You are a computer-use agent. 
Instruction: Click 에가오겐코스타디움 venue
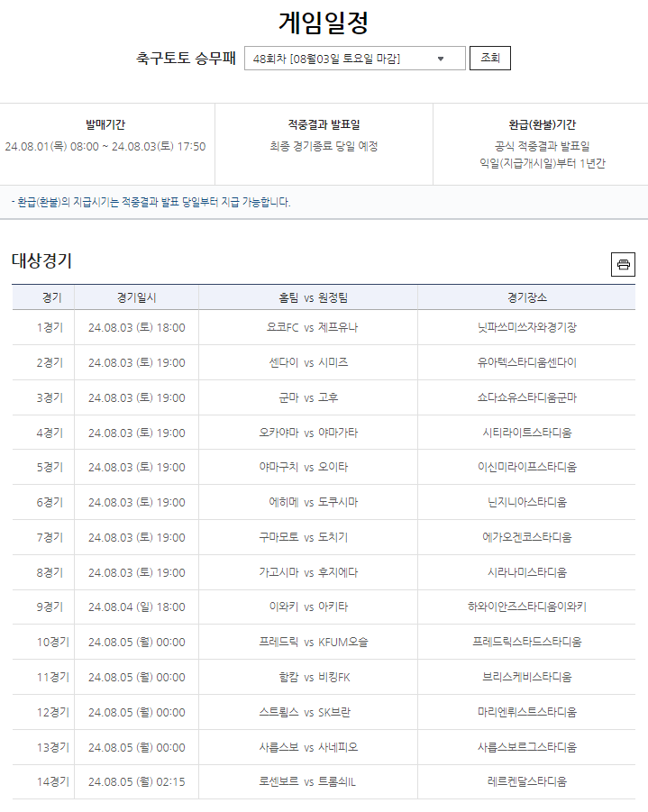(x=527, y=538)
